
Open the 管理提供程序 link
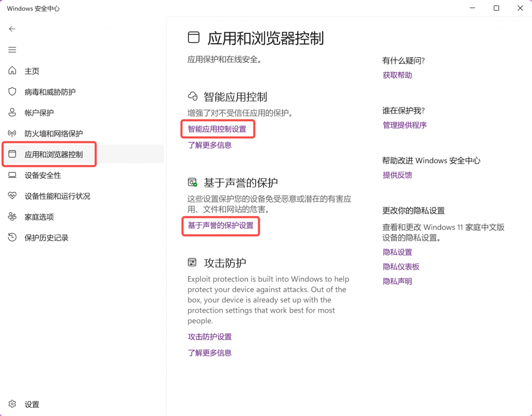click(x=404, y=125)
